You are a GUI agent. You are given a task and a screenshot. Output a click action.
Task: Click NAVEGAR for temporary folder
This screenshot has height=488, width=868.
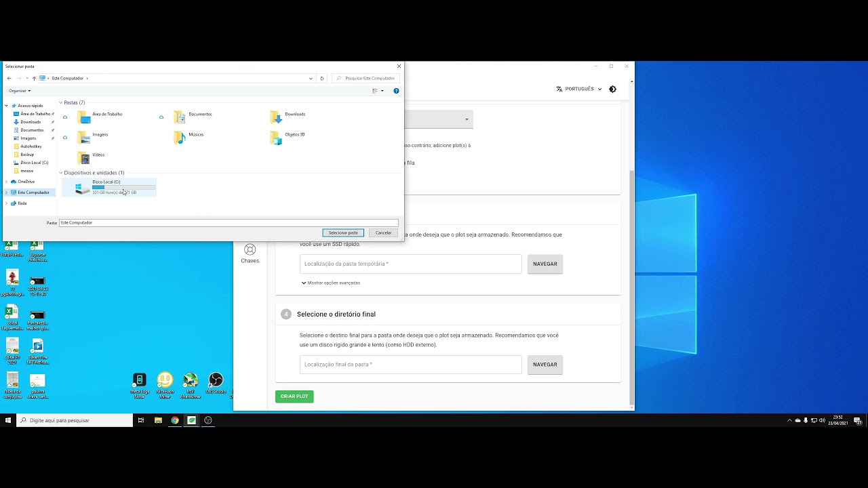click(545, 264)
